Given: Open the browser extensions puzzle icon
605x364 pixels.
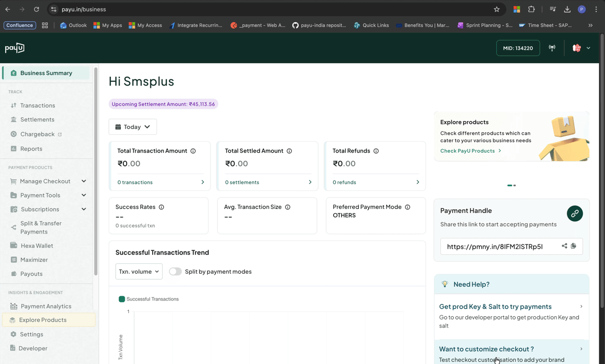Looking at the screenshot, I should (x=531, y=9).
